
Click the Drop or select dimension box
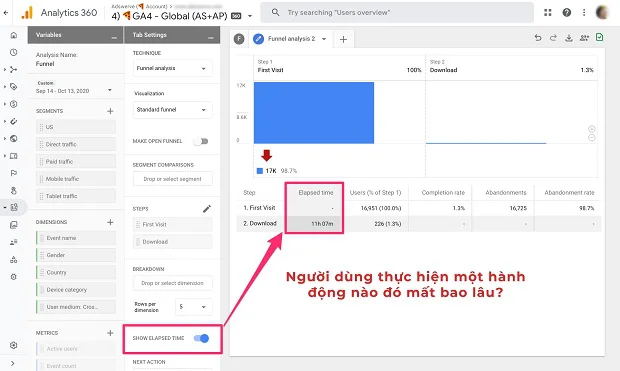pyautogui.click(x=172, y=283)
